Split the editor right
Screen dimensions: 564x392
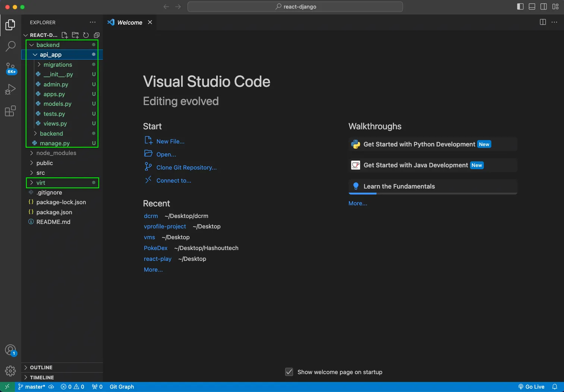(543, 22)
